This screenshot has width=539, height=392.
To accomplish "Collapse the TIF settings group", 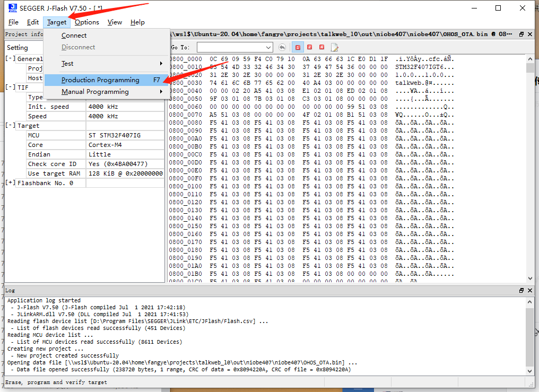I will (x=10, y=88).
